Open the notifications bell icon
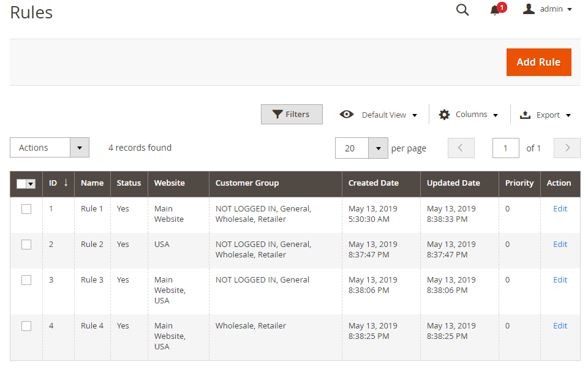This screenshot has height=372, width=588. pos(496,10)
